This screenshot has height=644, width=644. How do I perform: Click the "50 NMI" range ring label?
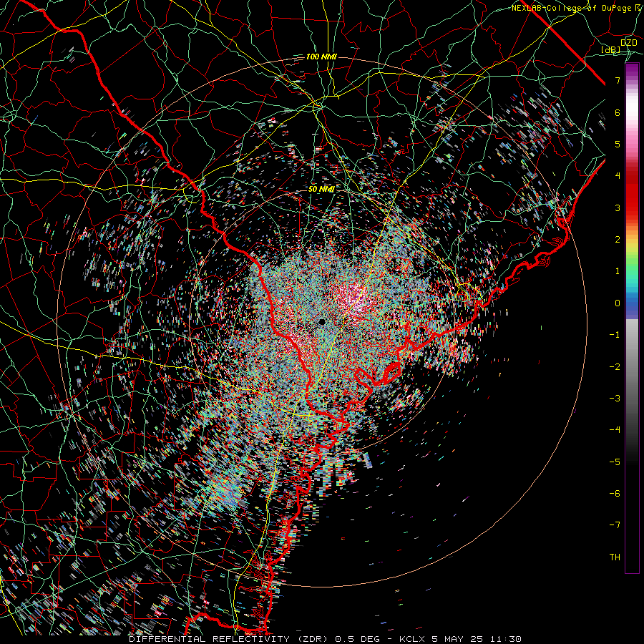pyautogui.click(x=321, y=189)
